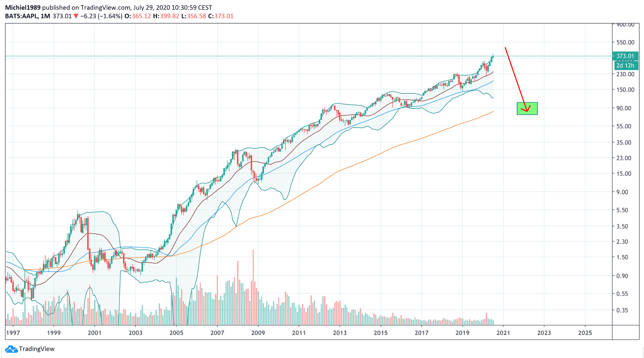Click the low value 356.58
Viewport: 644px width, 358px height.
click(196, 16)
